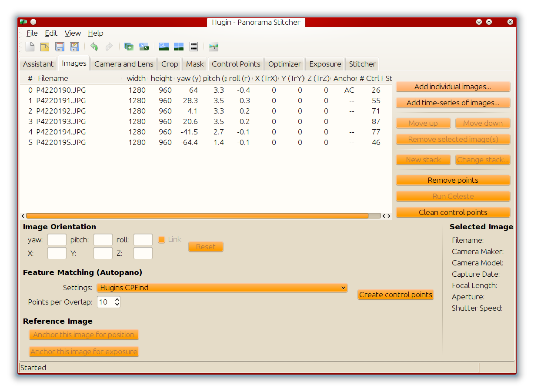Open the GL fast preview window icon

tap(164, 47)
